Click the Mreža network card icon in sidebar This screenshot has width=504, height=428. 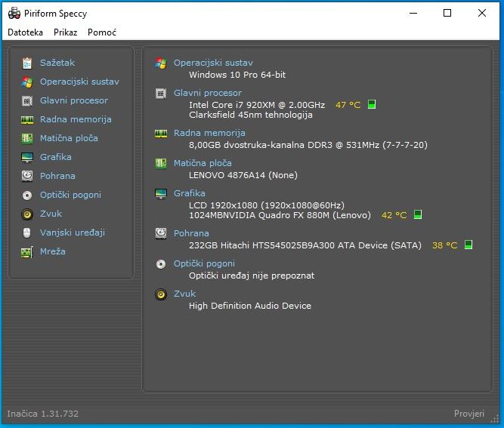click(x=27, y=251)
